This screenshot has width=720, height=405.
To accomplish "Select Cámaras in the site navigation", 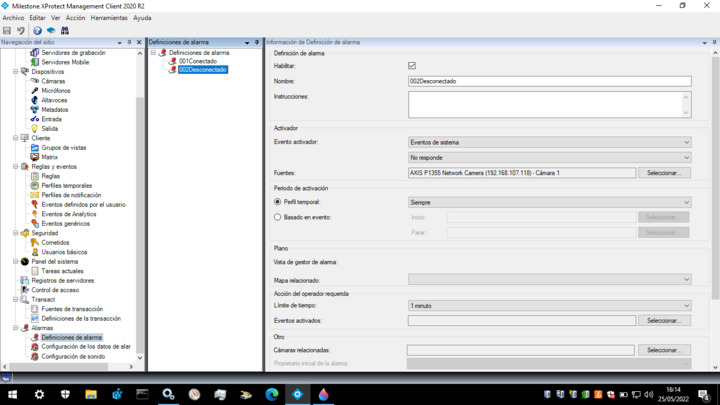I will (53, 81).
